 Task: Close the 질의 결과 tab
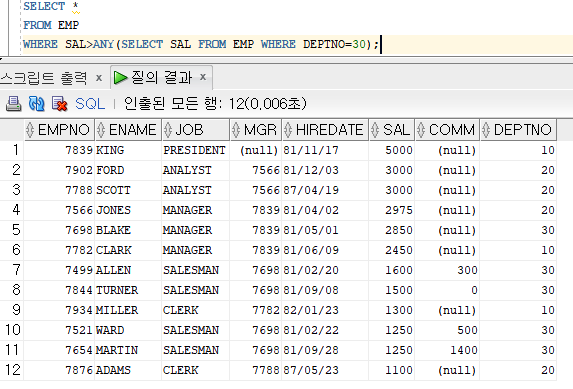coord(203,77)
